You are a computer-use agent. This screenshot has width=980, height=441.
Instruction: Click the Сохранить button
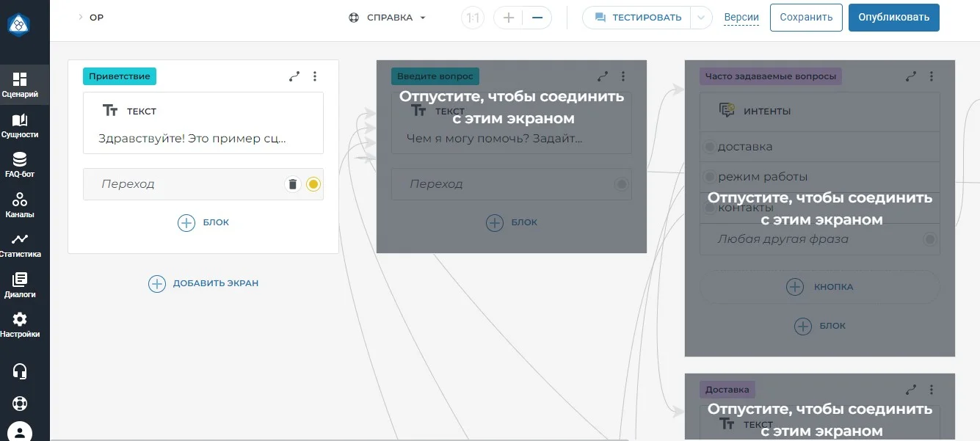point(806,18)
